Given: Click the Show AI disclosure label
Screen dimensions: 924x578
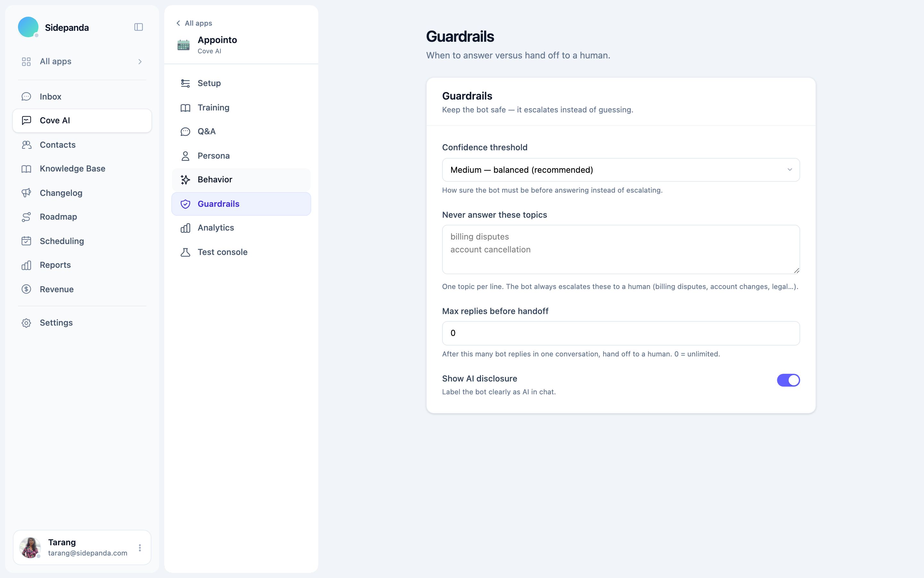Looking at the screenshot, I should tap(480, 379).
